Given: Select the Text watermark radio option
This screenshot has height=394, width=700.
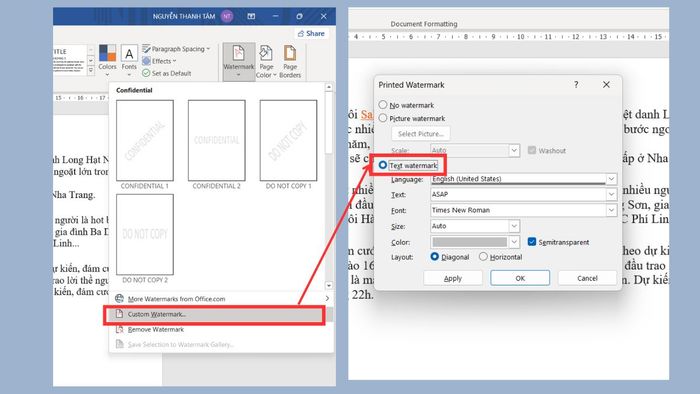Looking at the screenshot, I should click(383, 165).
